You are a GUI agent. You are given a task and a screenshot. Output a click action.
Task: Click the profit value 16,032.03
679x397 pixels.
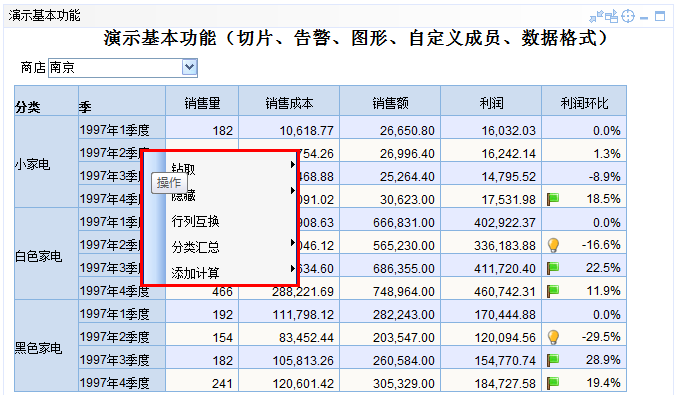(508, 130)
